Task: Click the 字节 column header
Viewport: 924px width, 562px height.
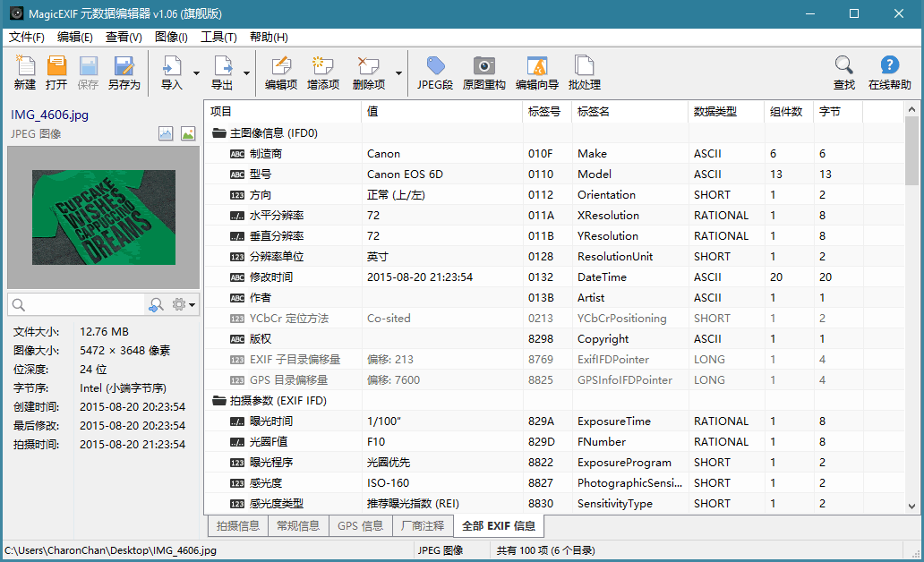Action: point(838,112)
